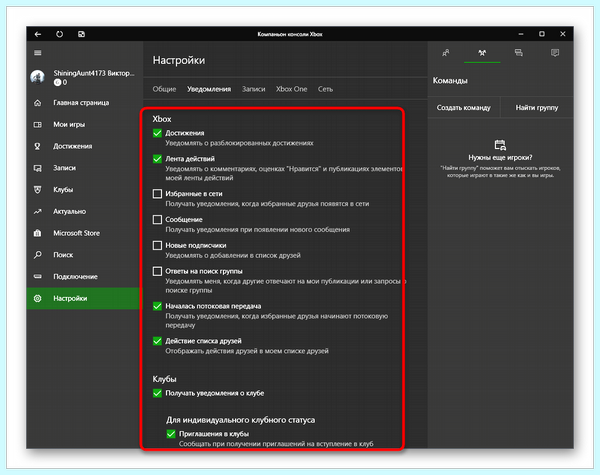Uncheck the Лента действий checkbox
600x475 pixels.
(157, 158)
